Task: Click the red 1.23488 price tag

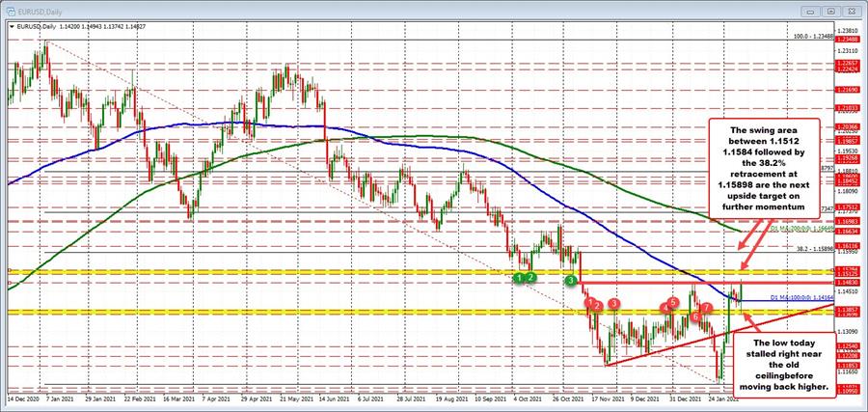Action: coord(846,40)
